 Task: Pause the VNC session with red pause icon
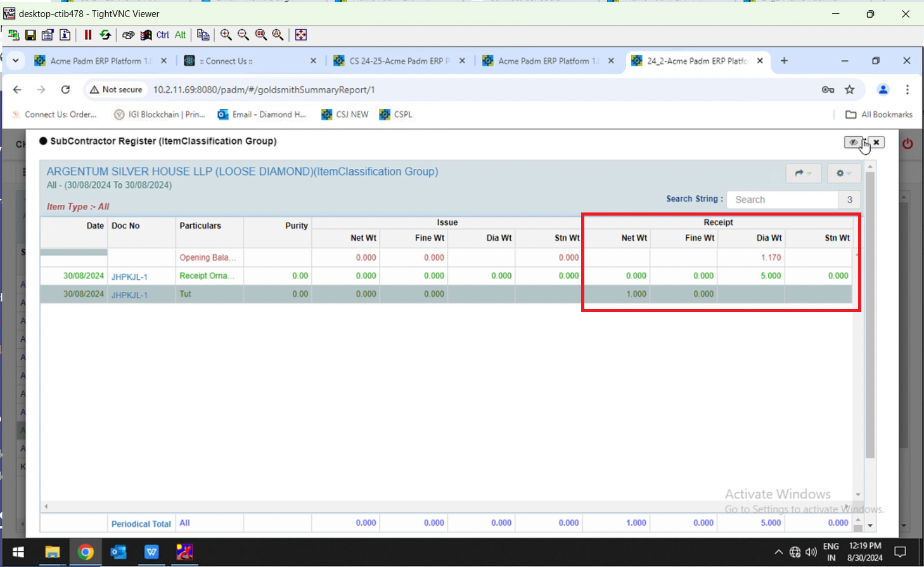click(87, 35)
